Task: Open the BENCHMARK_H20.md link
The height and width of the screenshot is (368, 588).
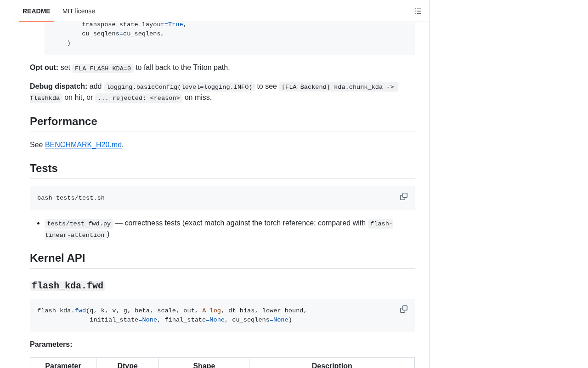Action: click(83, 145)
